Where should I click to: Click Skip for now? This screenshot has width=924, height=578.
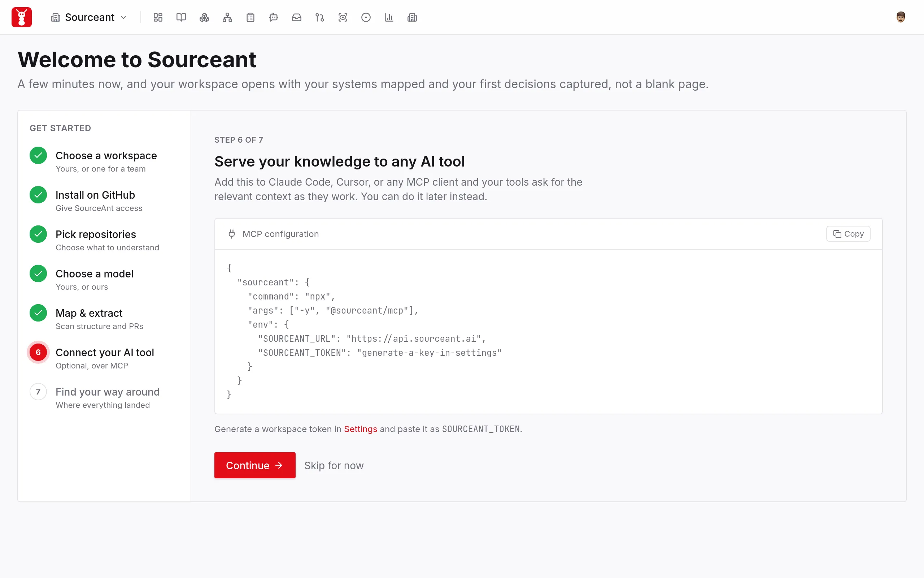pyautogui.click(x=334, y=466)
